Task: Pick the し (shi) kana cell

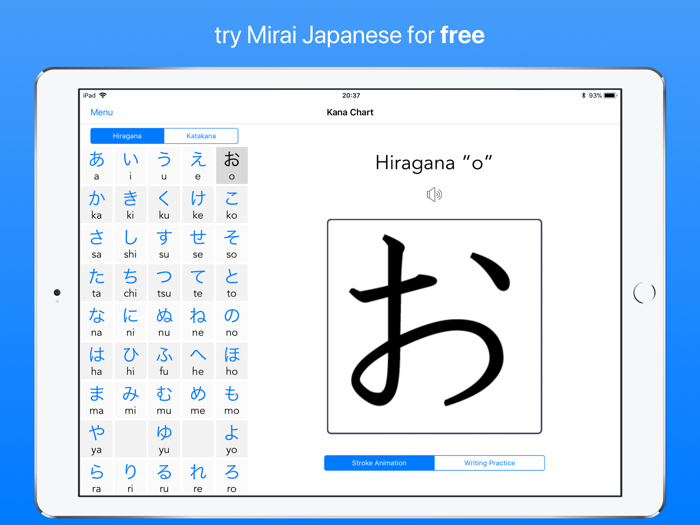Action: pyautogui.click(x=130, y=244)
